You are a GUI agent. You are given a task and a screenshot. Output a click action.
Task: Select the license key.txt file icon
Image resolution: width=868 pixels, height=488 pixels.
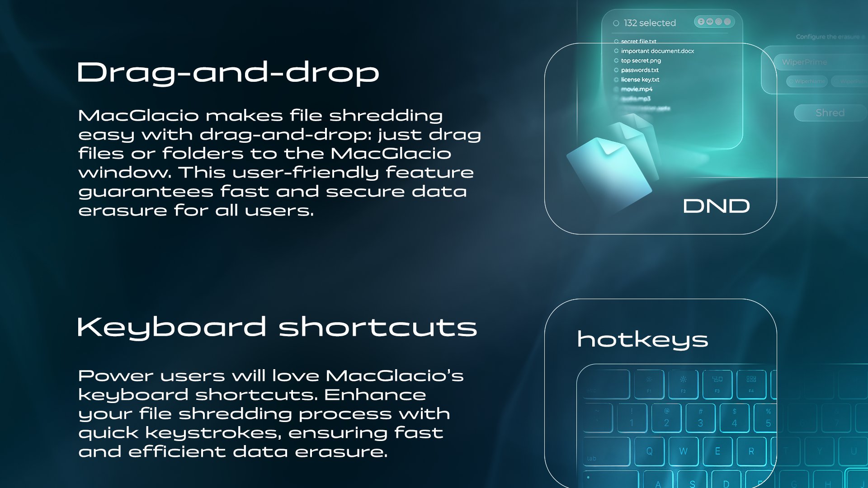pos(616,79)
